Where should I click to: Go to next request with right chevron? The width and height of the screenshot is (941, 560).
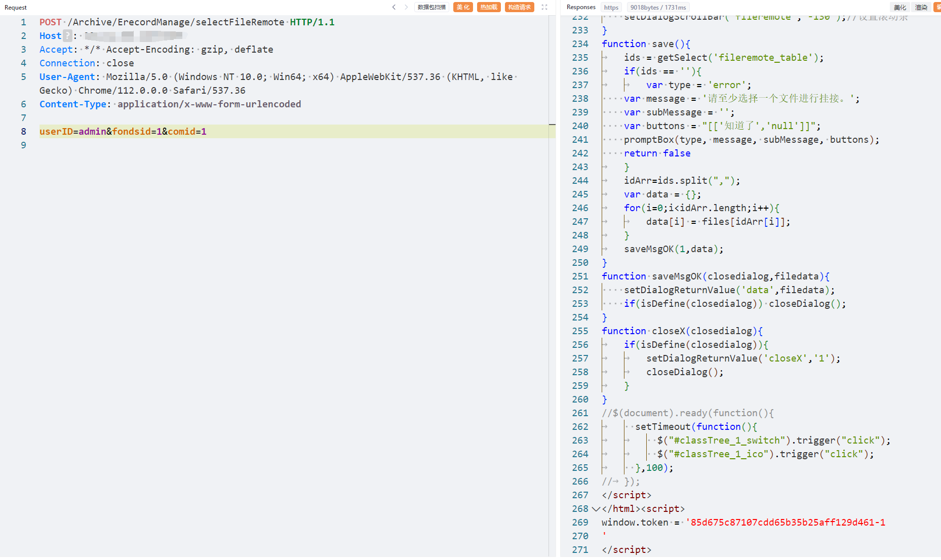pyautogui.click(x=406, y=7)
